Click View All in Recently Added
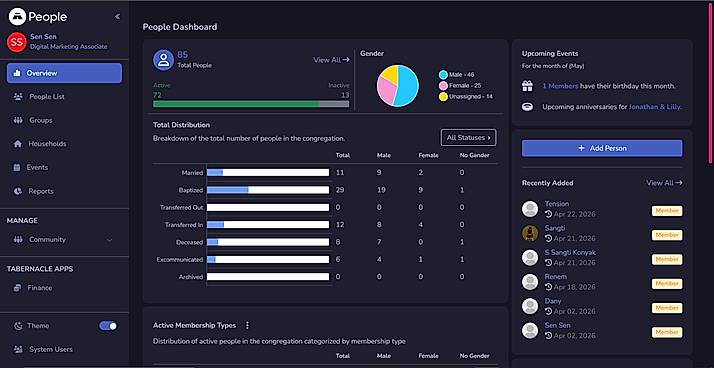The height and width of the screenshot is (368, 714). (664, 183)
